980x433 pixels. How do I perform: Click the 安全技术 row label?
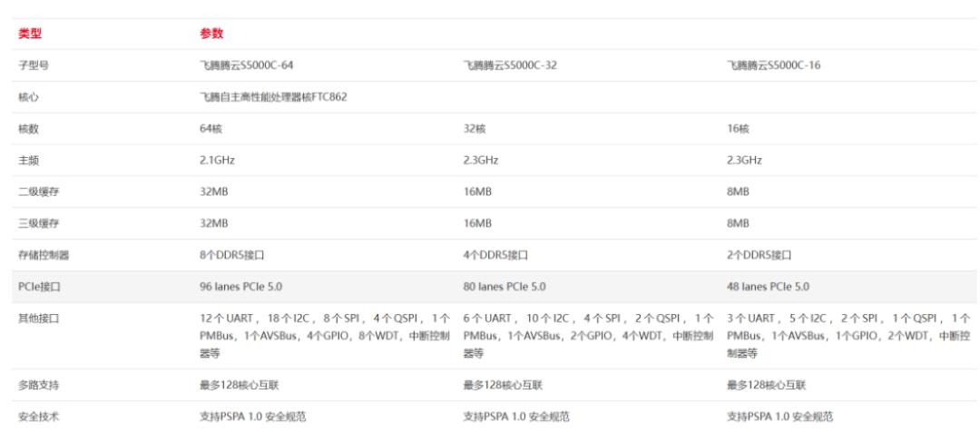[x=39, y=417]
